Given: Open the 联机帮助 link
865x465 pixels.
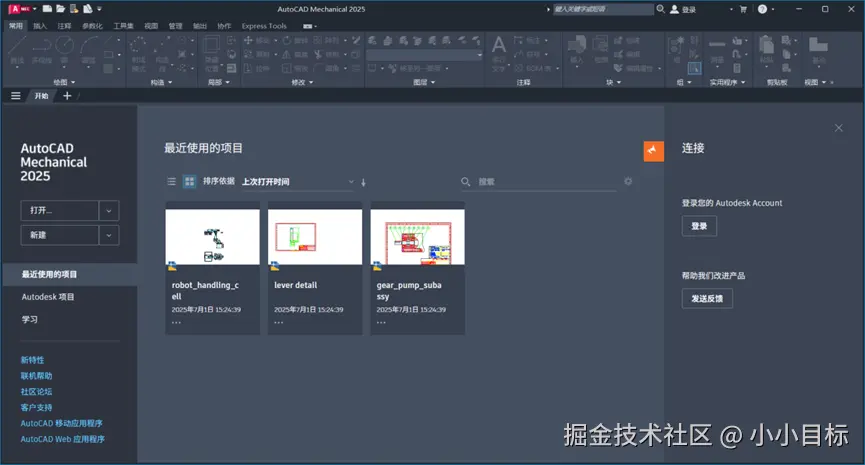Looking at the screenshot, I should pyautogui.click(x=36, y=376).
